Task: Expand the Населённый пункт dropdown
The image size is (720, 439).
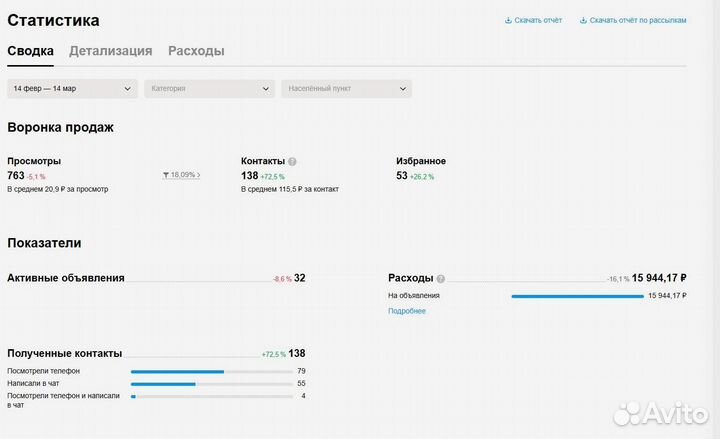Action: [346, 89]
